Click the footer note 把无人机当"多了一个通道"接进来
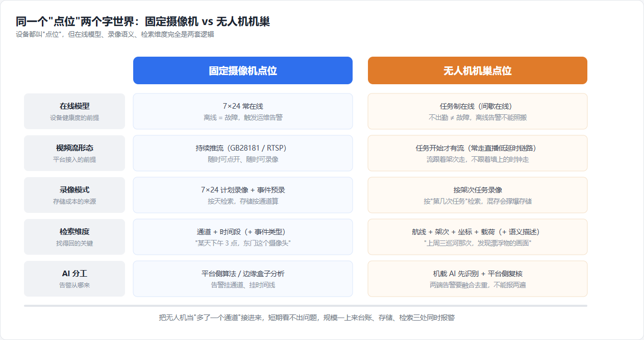Screen dimensions: 644x340 click(307, 318)
